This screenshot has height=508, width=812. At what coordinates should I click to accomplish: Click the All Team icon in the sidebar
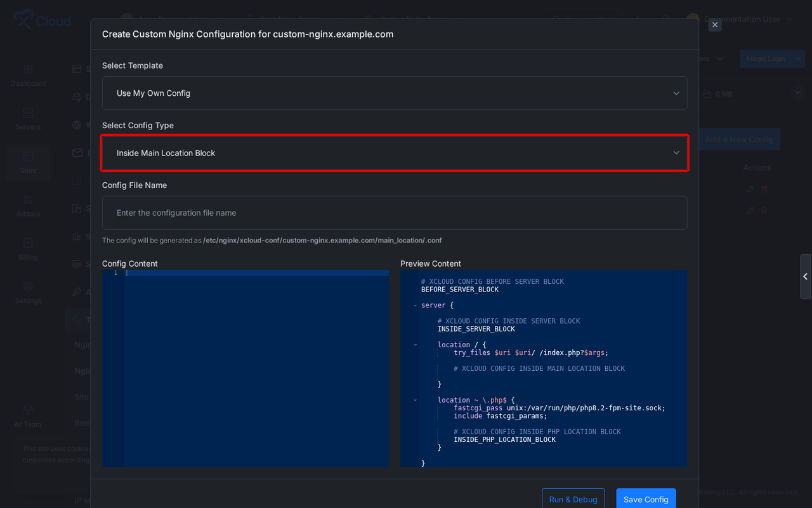28,410
